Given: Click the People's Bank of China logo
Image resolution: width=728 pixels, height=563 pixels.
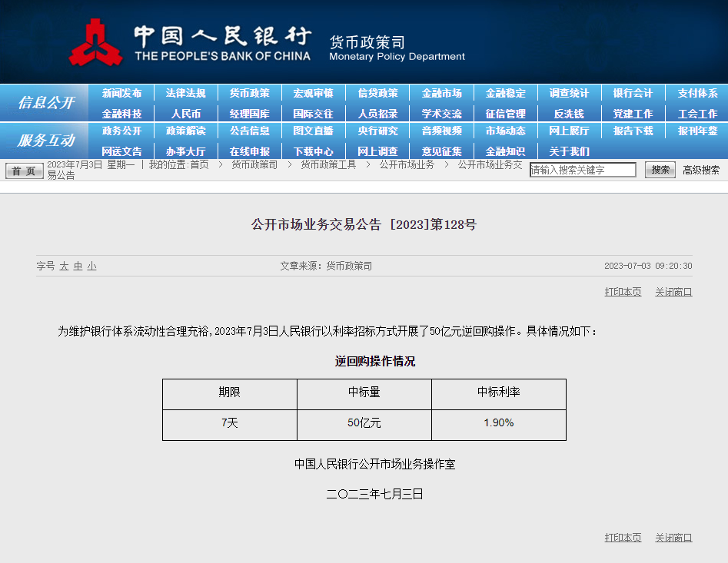Looking at the screenshot, I should click(x=95, y=42).
